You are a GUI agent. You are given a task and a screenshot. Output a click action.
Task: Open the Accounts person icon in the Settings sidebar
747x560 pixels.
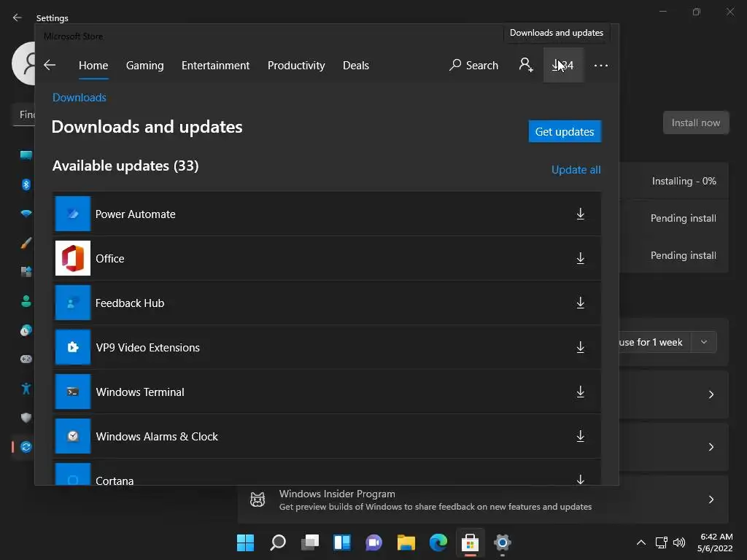click(26, 301)
